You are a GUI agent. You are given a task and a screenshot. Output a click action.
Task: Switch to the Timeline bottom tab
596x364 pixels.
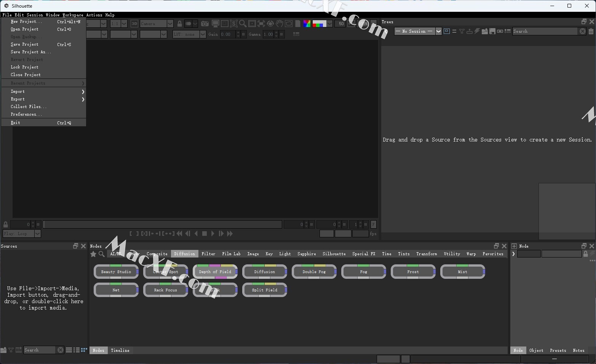[x=120, y=350]
